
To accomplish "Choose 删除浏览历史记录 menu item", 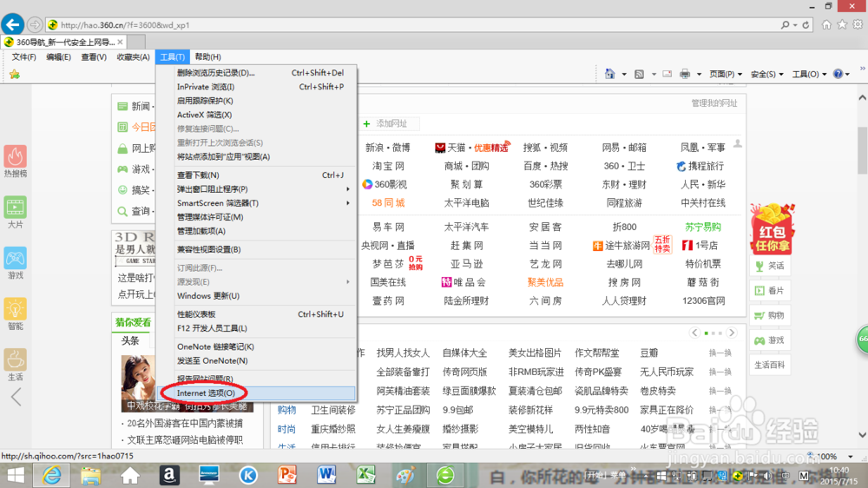I will [x=257, y=73].
